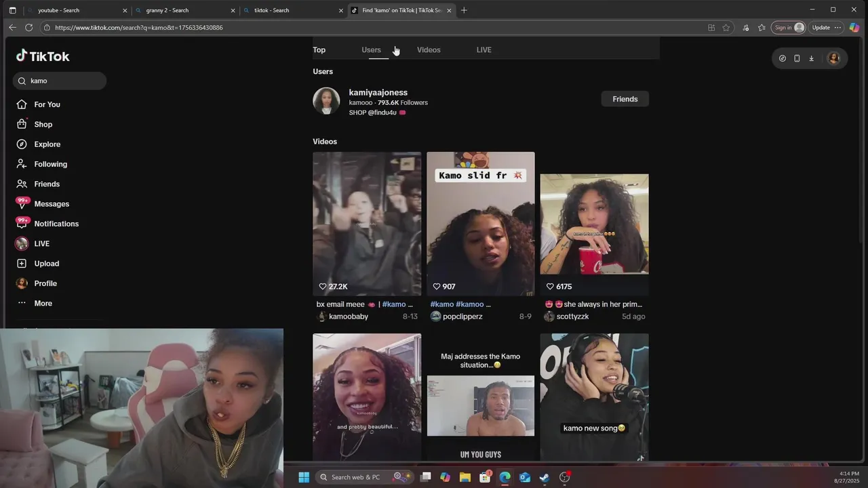Open 'Maj addresses the Kamo situation' video
The width and height of the screenshot is (868, 488).
481,397
